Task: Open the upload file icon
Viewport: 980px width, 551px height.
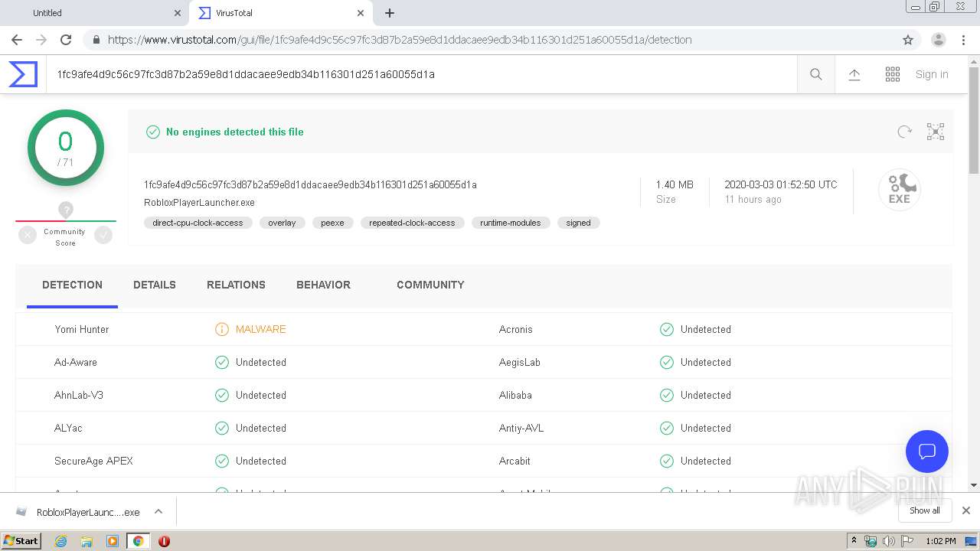Action: tap(854, 74)
